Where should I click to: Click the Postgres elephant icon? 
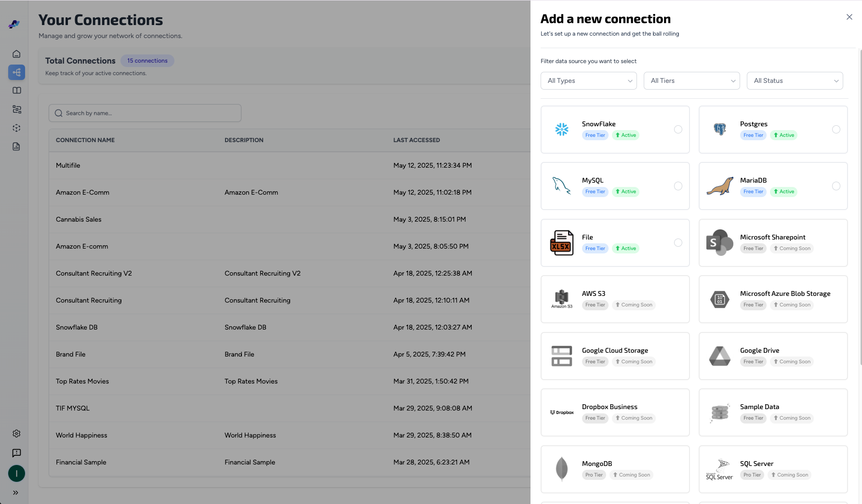[720, 129]
